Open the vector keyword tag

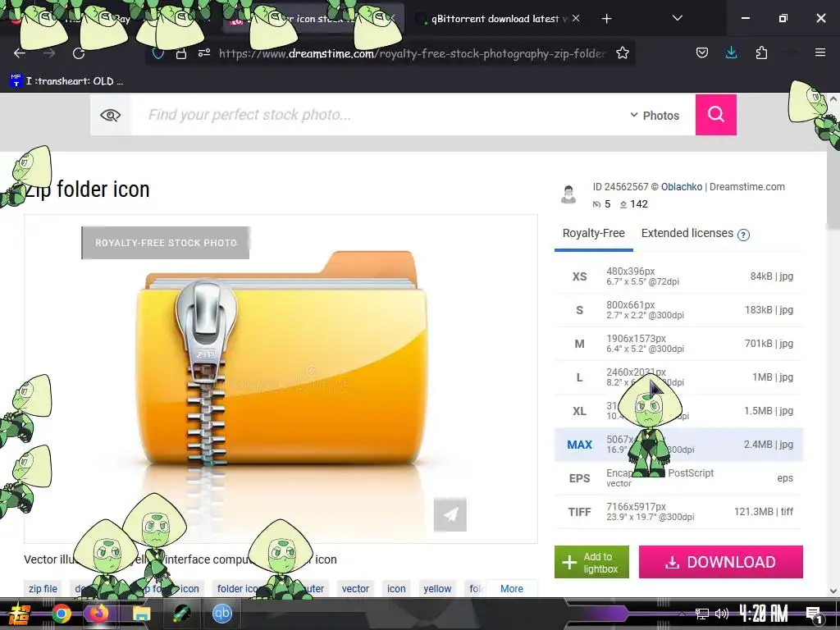click(355, 589)
